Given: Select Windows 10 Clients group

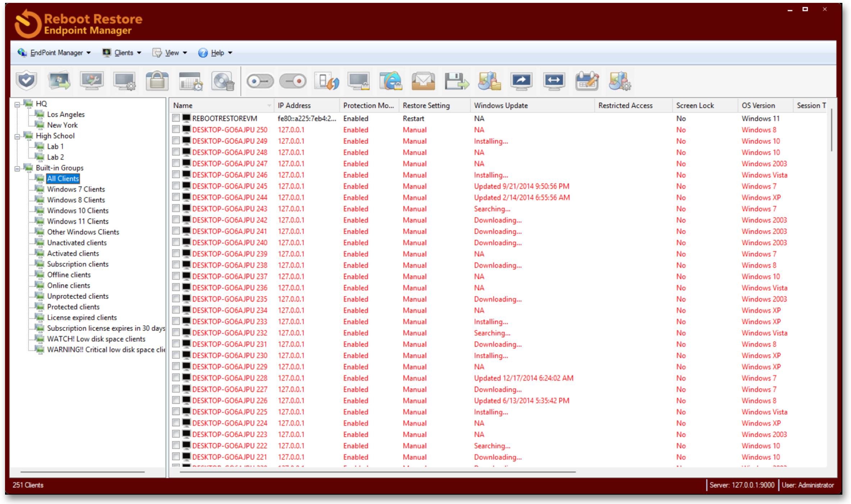Looking at the screenshot, I should pos(78,211).
